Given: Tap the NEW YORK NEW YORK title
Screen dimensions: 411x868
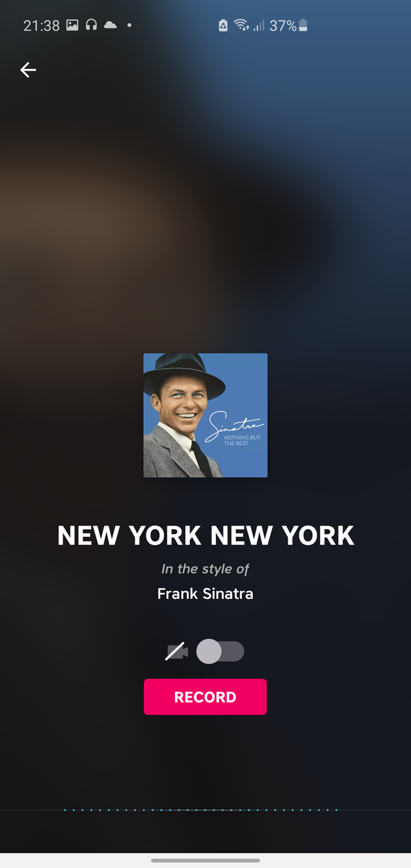Looking at the screenshot, I should pos(206,535).
